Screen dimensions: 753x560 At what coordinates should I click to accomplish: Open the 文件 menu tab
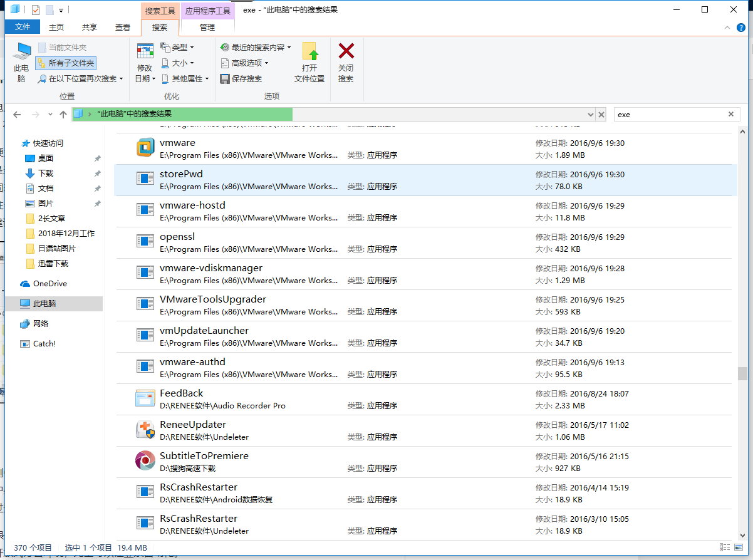(x=23, y=27)
